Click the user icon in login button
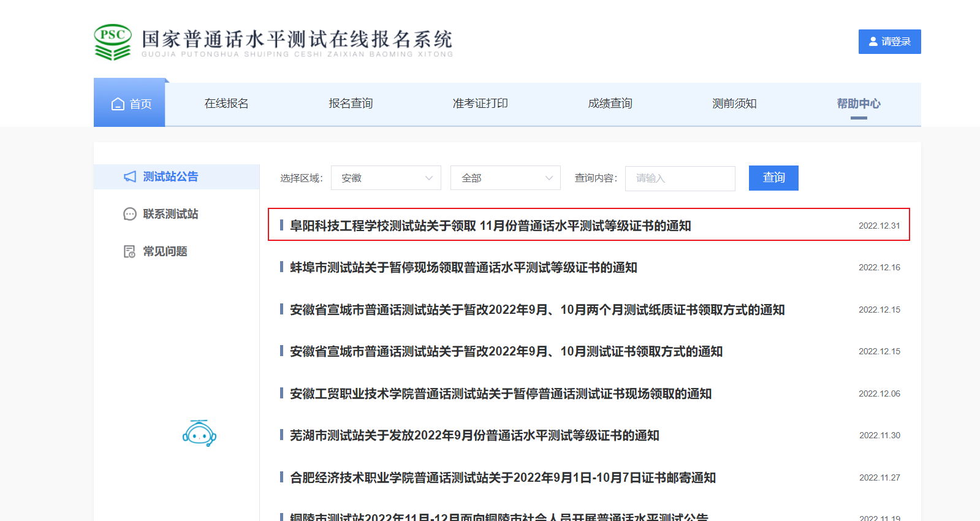Image resolution: width=980 pixels, height=521 pixels. click(873, 42)
